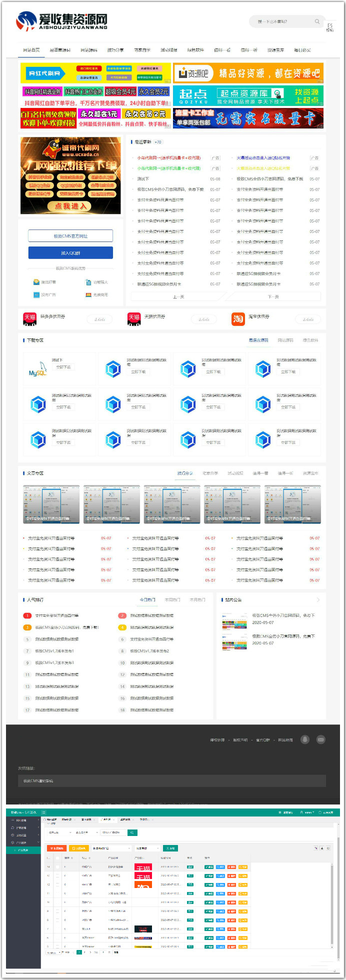Tick the checkbox on the second admin table row

[x=57, y=875]
